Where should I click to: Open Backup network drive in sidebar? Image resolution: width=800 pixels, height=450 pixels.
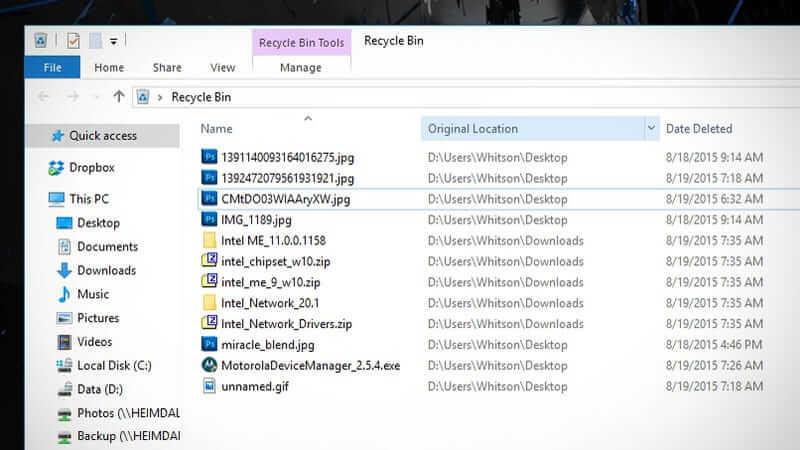129,436
